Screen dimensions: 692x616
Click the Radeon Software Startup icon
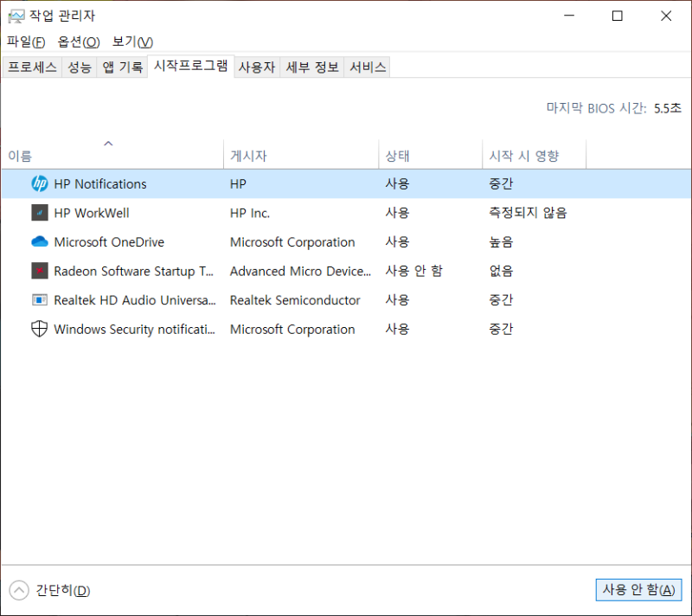39,271
